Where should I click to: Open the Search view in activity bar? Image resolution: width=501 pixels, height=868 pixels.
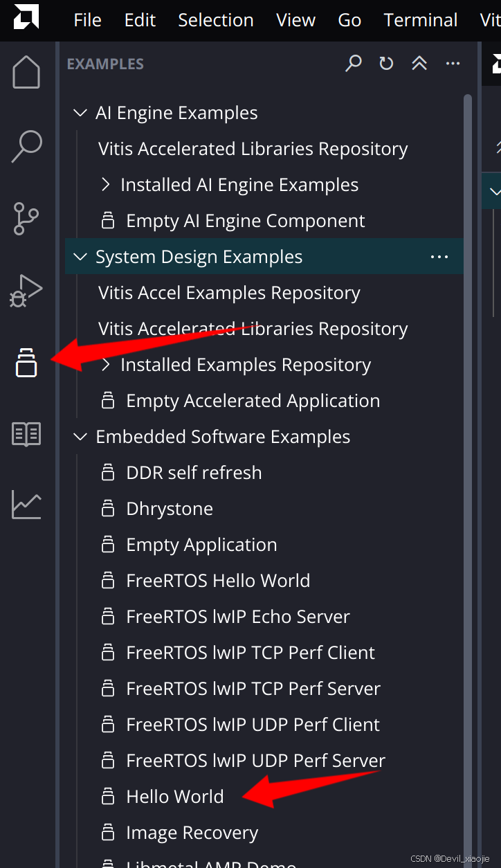(26, 147)
